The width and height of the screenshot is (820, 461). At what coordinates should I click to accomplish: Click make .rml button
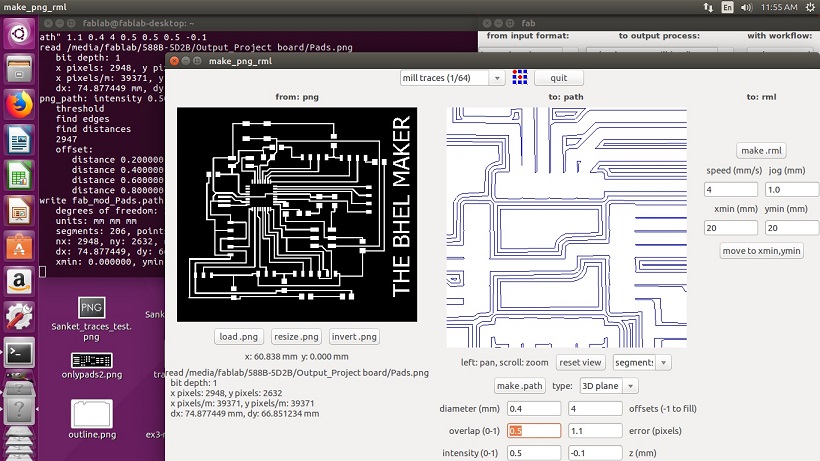point(761,151)
